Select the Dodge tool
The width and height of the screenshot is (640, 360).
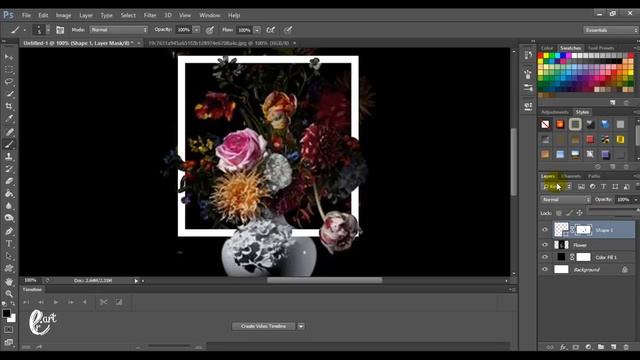coord(9,218)
